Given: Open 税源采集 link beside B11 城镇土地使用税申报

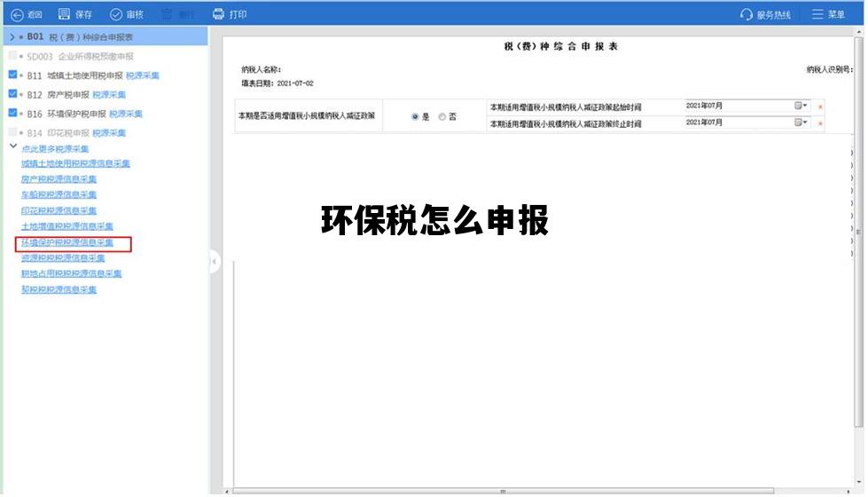Looking at the screenshot, I should [142, 75].
